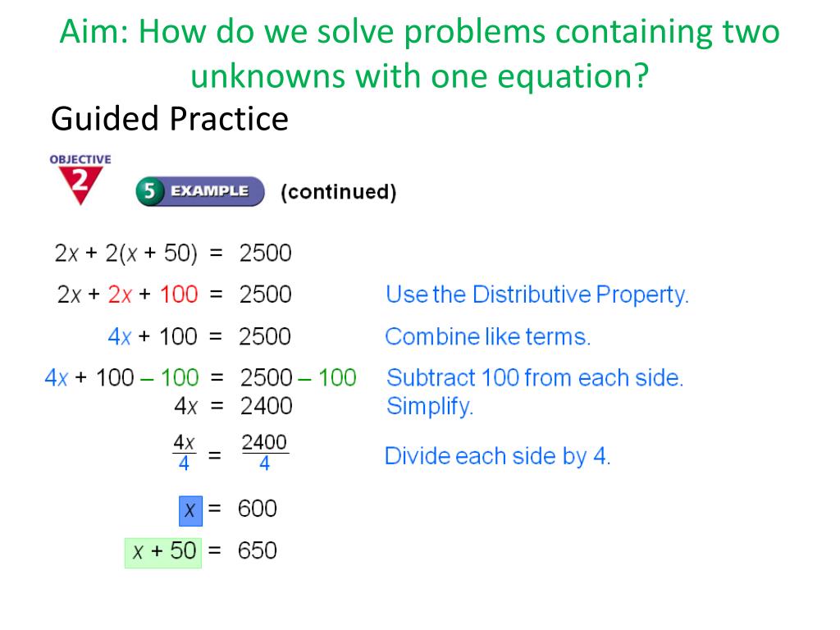The width and height of the screenshot is (840, 630).
Task: Click the Simplify hint text
Action: 430,406
